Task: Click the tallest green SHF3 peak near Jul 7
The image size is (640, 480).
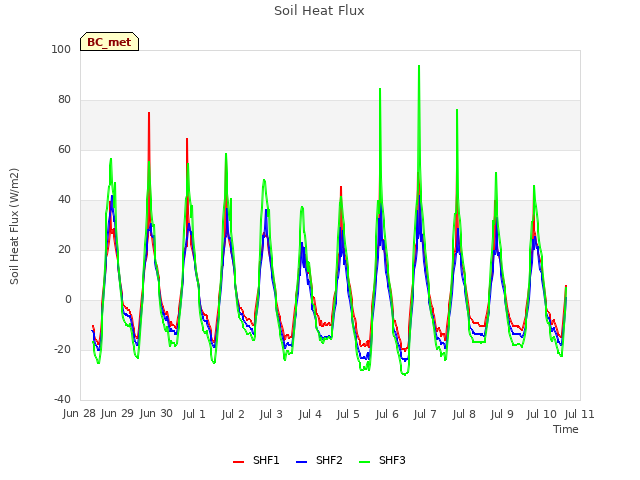Action: [x=419, y=66]
